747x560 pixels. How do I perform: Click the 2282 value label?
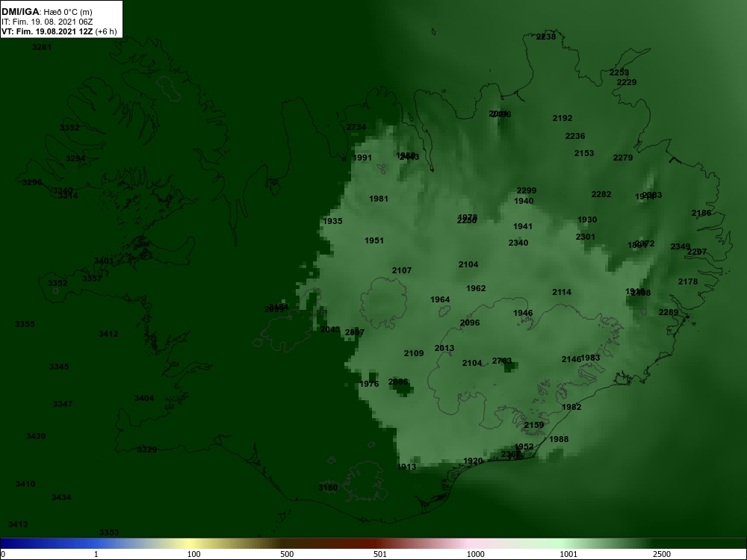pyautogui.click(x=601, y=195)
